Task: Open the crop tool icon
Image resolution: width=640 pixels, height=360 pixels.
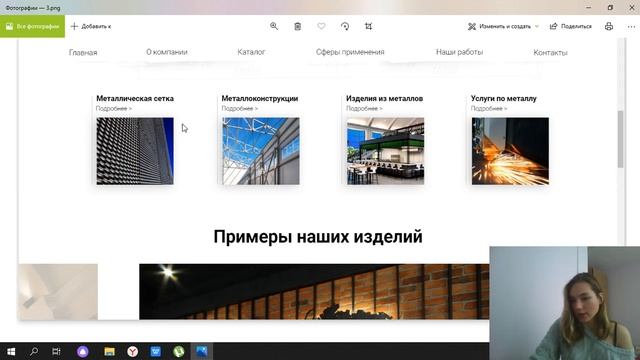Action: 369,26
